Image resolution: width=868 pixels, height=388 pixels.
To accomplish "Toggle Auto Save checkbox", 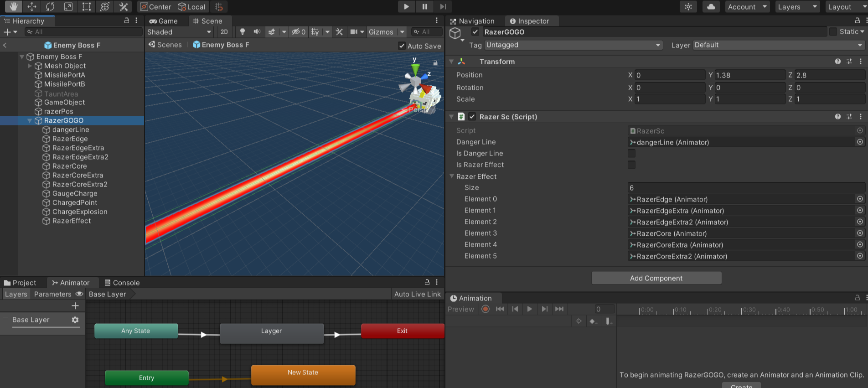I will 402,46.
